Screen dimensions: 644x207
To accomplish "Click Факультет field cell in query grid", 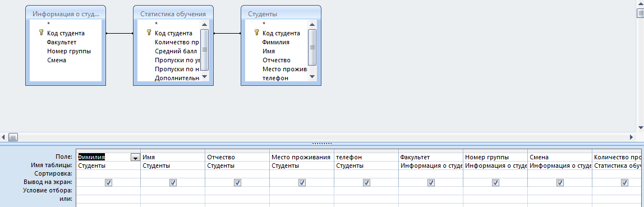I will [431, 157].
